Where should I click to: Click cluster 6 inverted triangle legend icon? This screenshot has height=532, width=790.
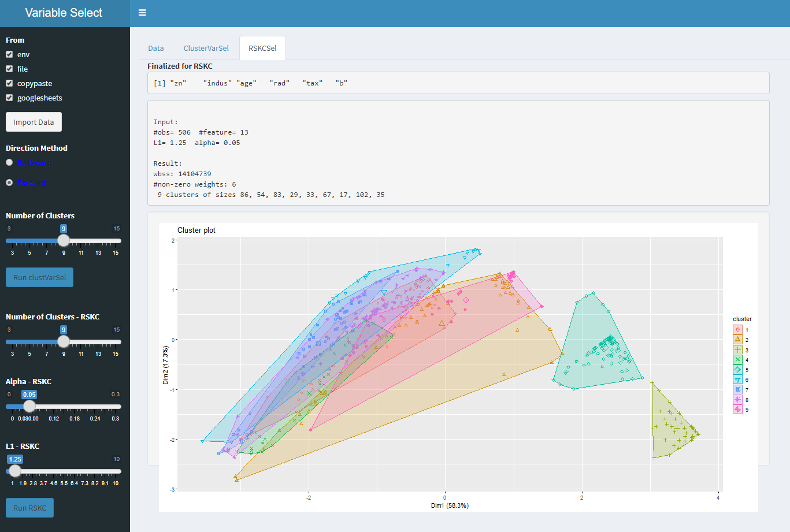tap(737, 380)
